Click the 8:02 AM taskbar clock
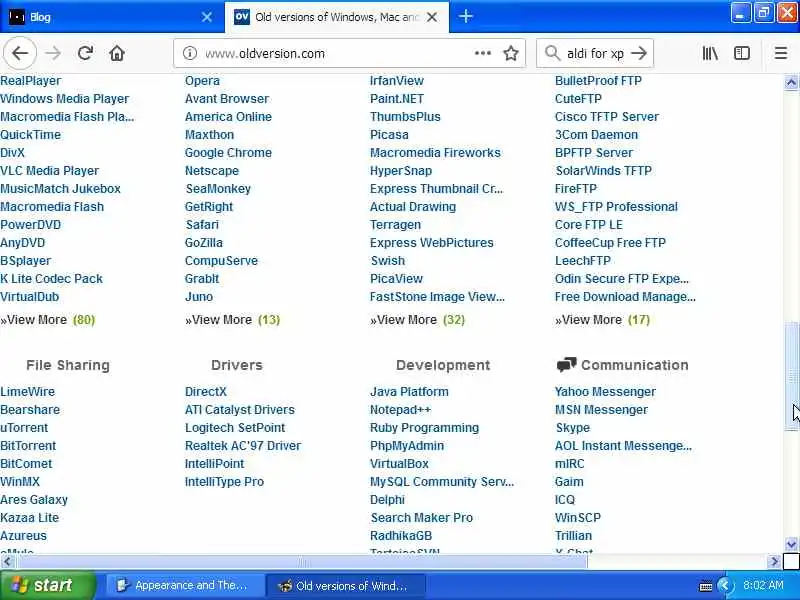Screen dimensions: 800x600 pos(763,585)
